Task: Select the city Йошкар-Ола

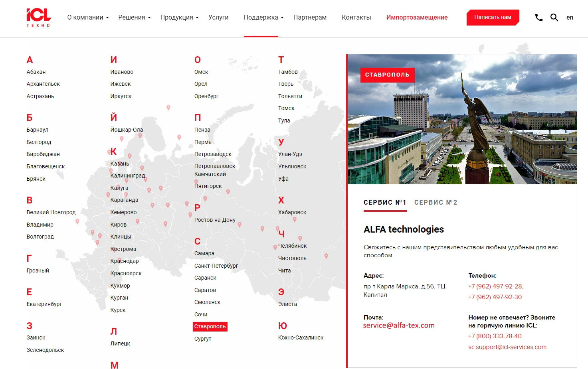Action: click(x=127, y=130)
